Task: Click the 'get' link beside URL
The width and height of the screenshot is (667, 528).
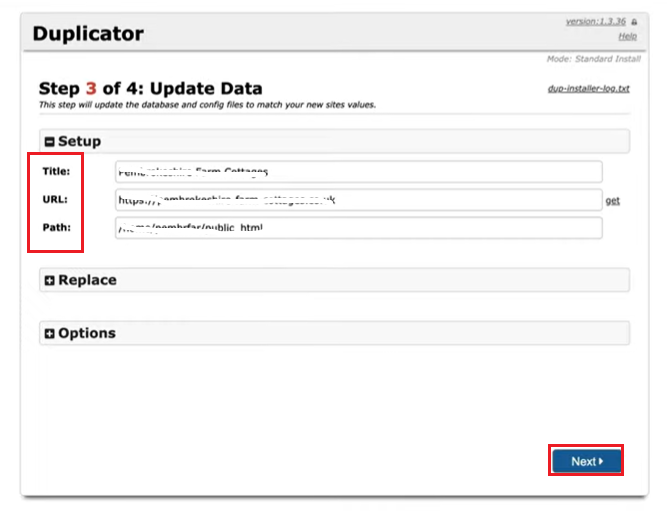Action: pyautogui.click(x=612, y=201)
